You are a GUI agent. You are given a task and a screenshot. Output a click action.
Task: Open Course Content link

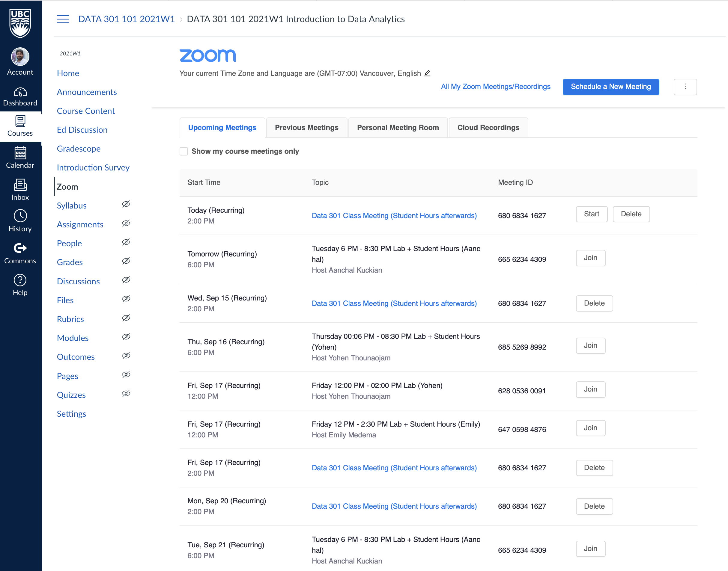coord(86,111)
